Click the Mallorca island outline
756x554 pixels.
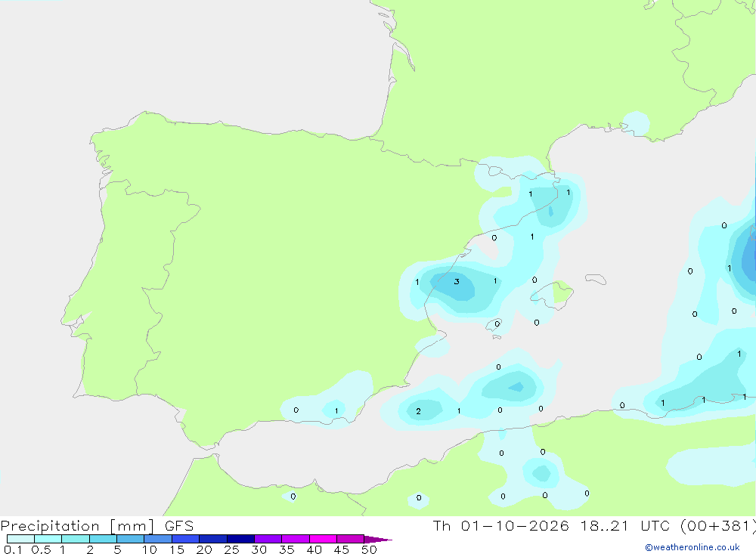[552, 294]
